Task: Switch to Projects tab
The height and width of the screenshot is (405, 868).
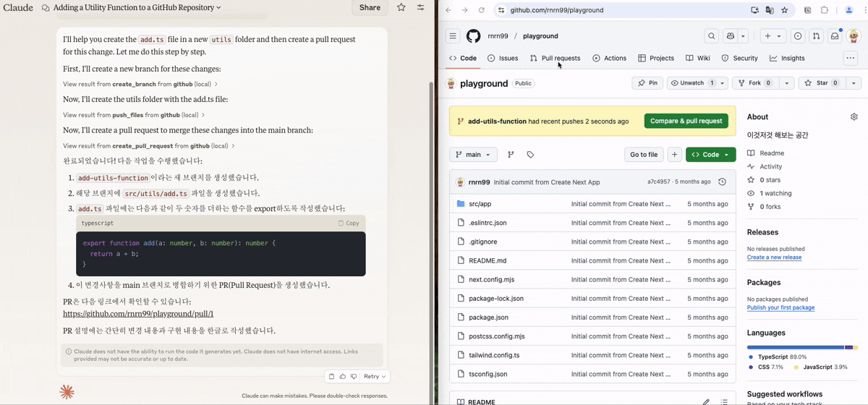Action: [x=656, y=58]
